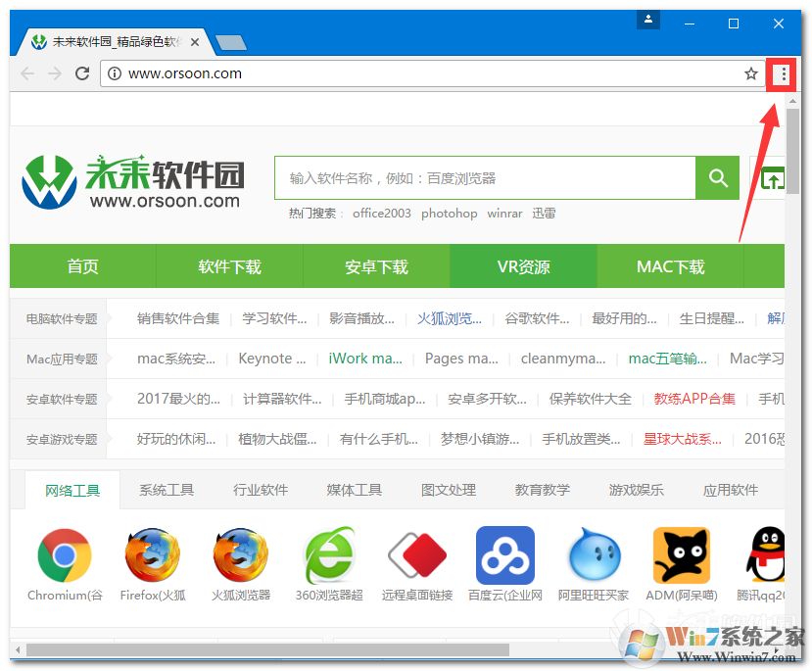This screenshot has width=812, height=671.
Task: Select 首页 in navigation bar
Action: pyautogui.click(x=83, y=266)
